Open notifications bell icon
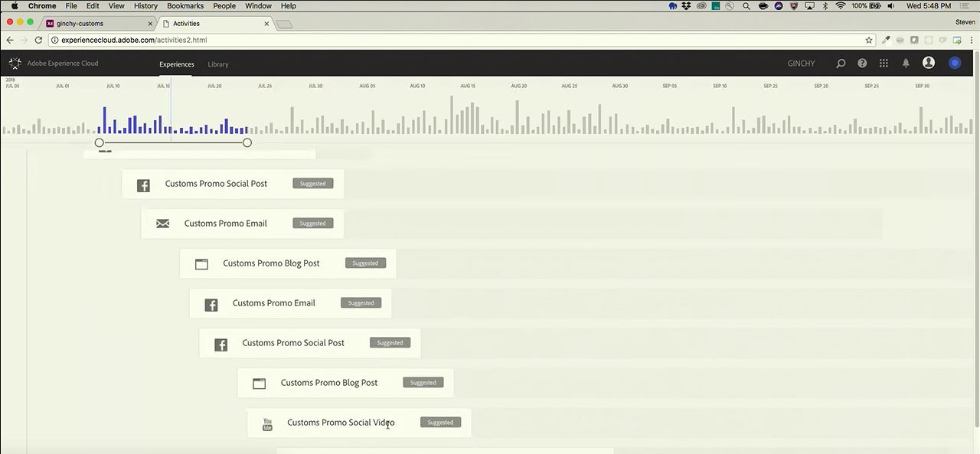Screen dimensions: 980x454 [x=906, y=64]
